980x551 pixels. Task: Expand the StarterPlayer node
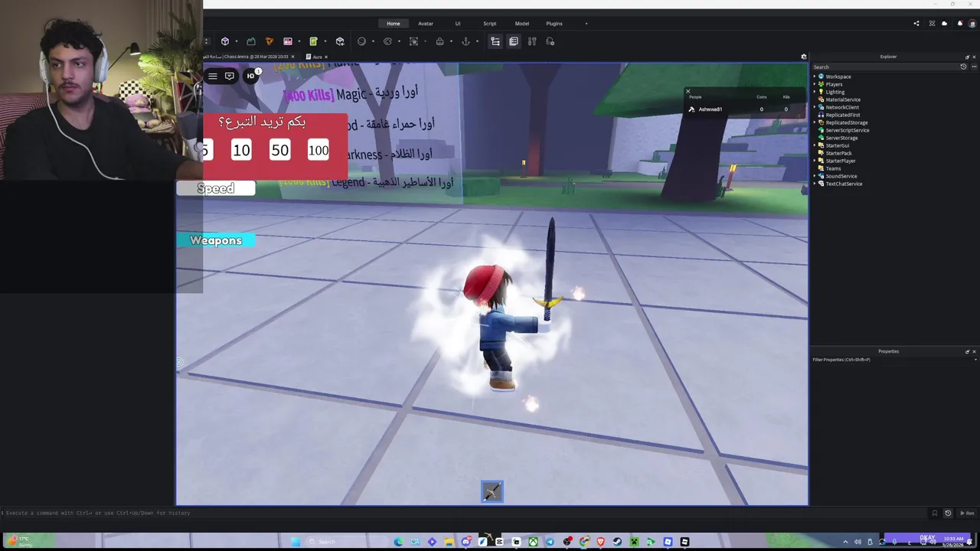pyautogui.click(x=815, y=161)
